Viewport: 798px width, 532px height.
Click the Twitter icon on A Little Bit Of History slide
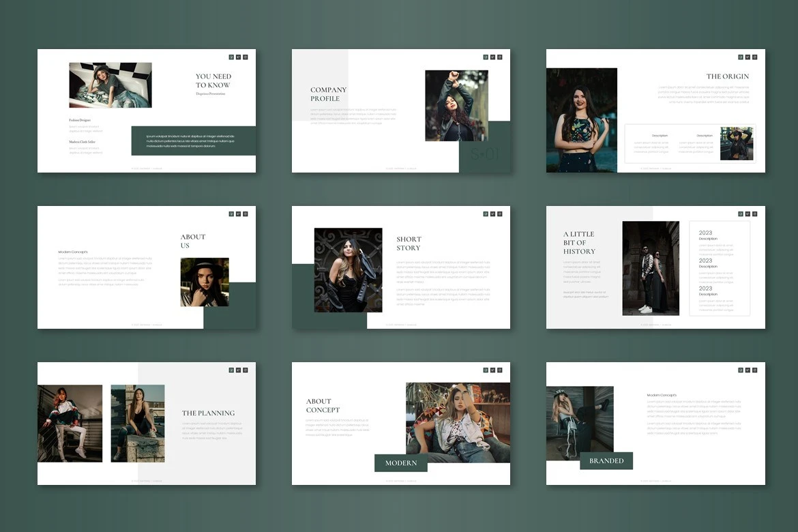tap(748, 214)
